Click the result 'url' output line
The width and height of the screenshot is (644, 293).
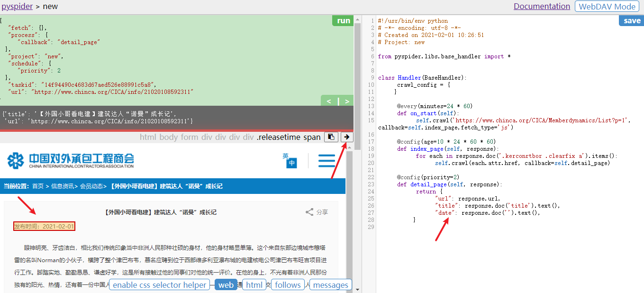[x=99, y=121]
